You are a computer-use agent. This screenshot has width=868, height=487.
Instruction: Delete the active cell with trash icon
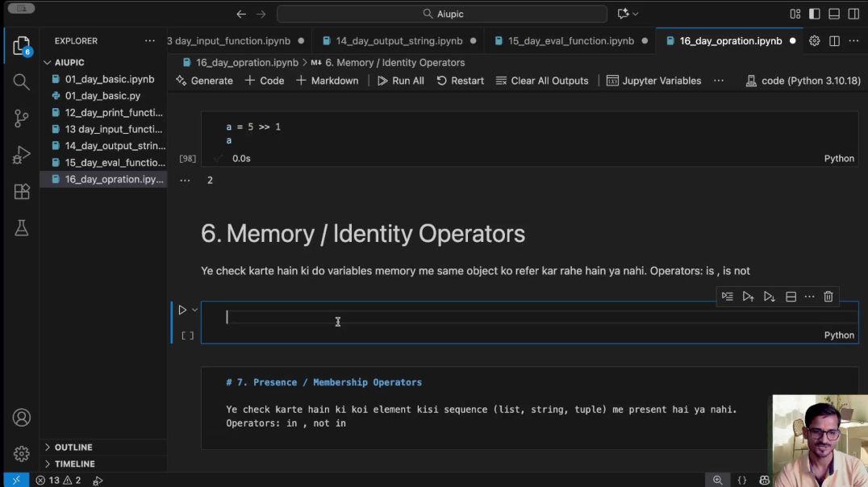[x=828, y=297]
